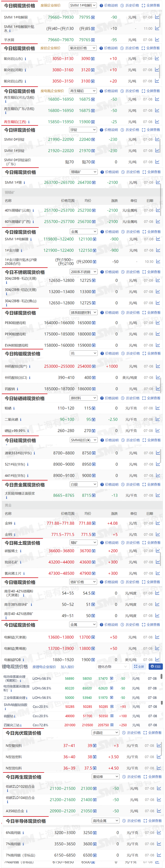Open 废锂电企业报价 link
The width and height of the screenshot is (165, 868).
tap(44, 667)
